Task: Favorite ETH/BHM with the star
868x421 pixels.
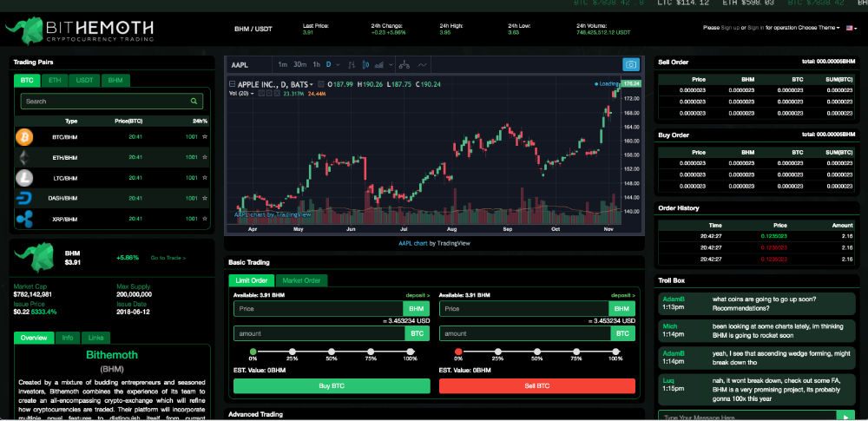Action: coord(205,157)
